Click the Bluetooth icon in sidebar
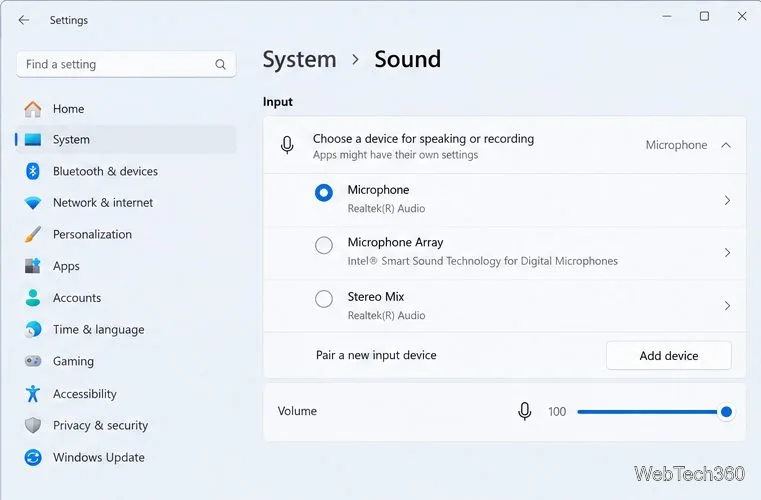The width and height of the screenshot is (761, 500). point(33,171)
